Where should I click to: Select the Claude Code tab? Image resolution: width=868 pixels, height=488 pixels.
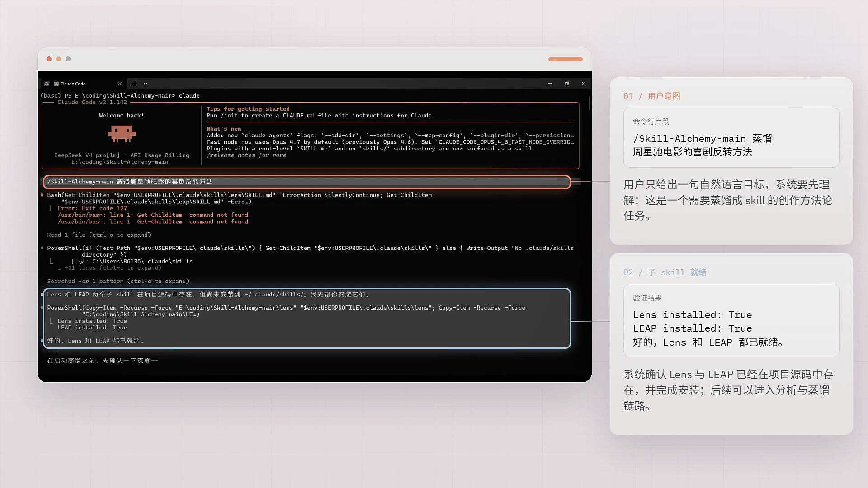tap(83, 84)
